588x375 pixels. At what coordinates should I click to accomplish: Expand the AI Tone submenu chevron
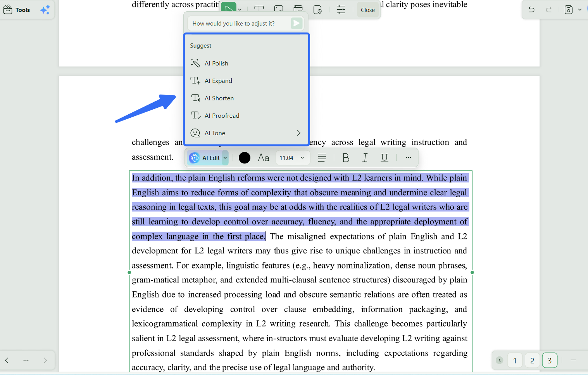[298, 133]
